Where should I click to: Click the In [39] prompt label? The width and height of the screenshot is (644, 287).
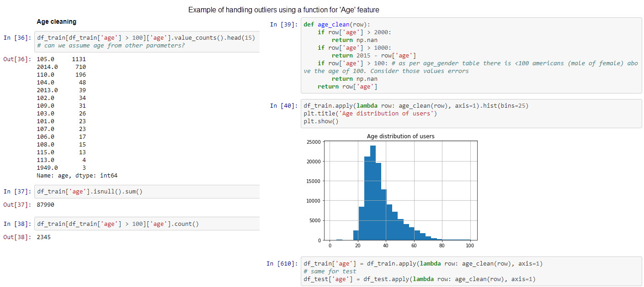[x=284, y=25]
